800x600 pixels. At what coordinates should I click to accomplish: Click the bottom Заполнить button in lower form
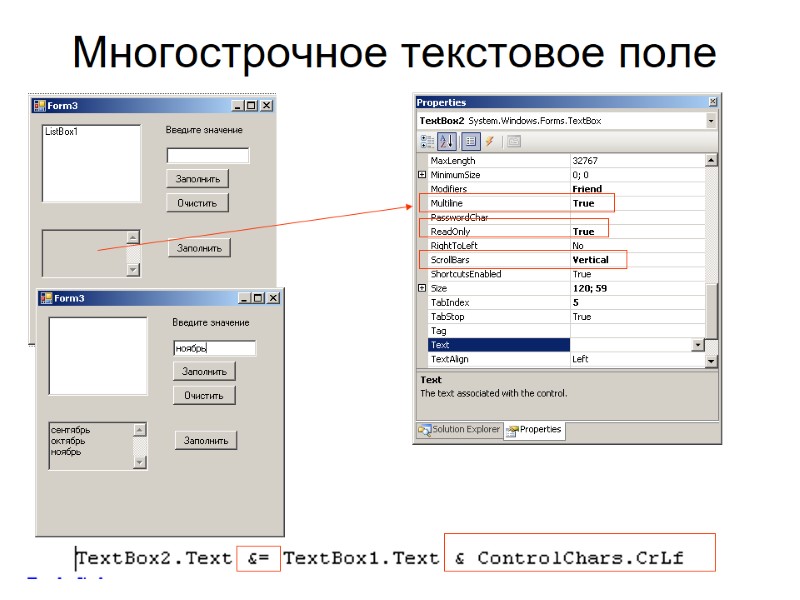point(206,440)
